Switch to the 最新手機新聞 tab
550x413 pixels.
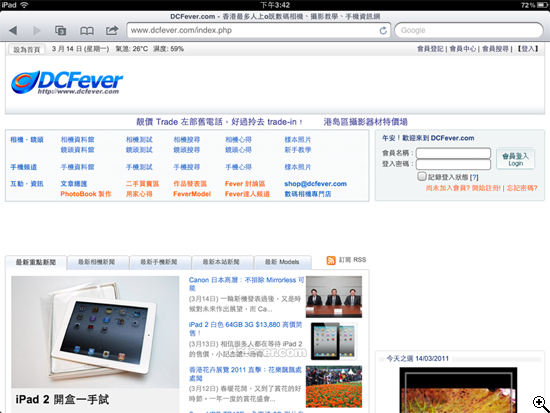point(159,262)
